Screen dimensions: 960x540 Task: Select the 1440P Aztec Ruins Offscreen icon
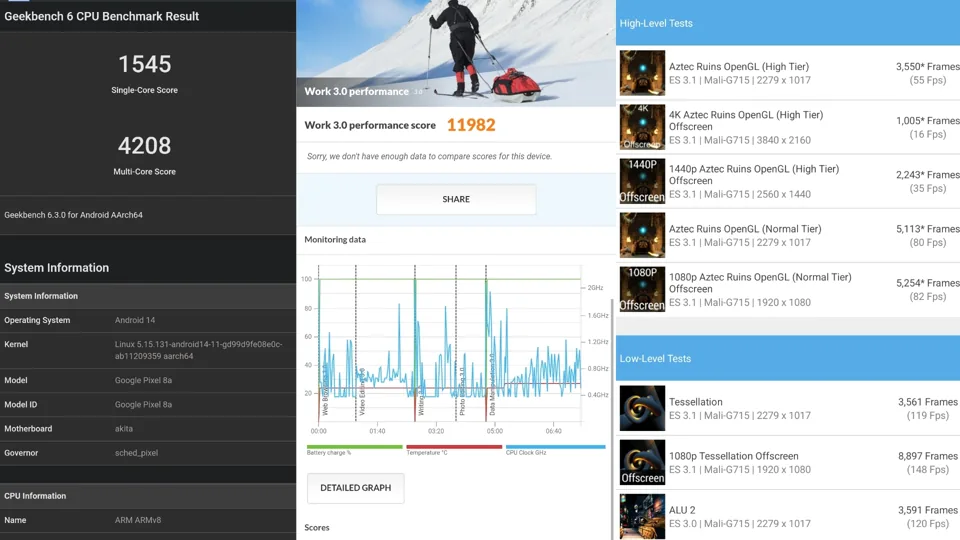(642, 181)
